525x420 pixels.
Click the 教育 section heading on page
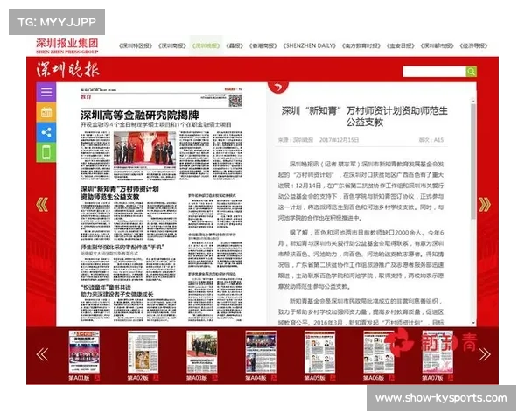tap(86, 97)
